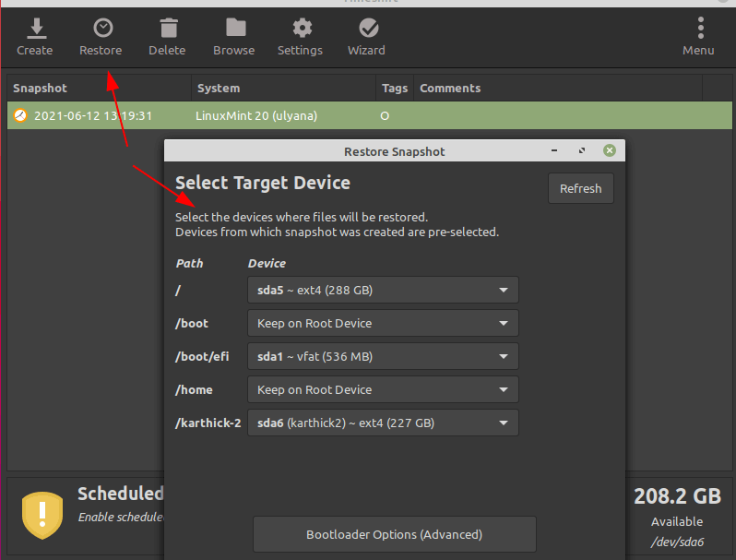Open the /boot device dropdown
Image resolution: width=736 pixels, height=560 pixels.
point(383,323)
